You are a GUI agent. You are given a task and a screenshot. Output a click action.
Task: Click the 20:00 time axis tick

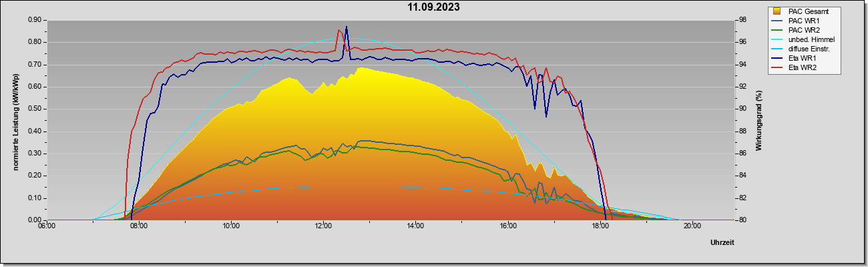coord(692,226)
